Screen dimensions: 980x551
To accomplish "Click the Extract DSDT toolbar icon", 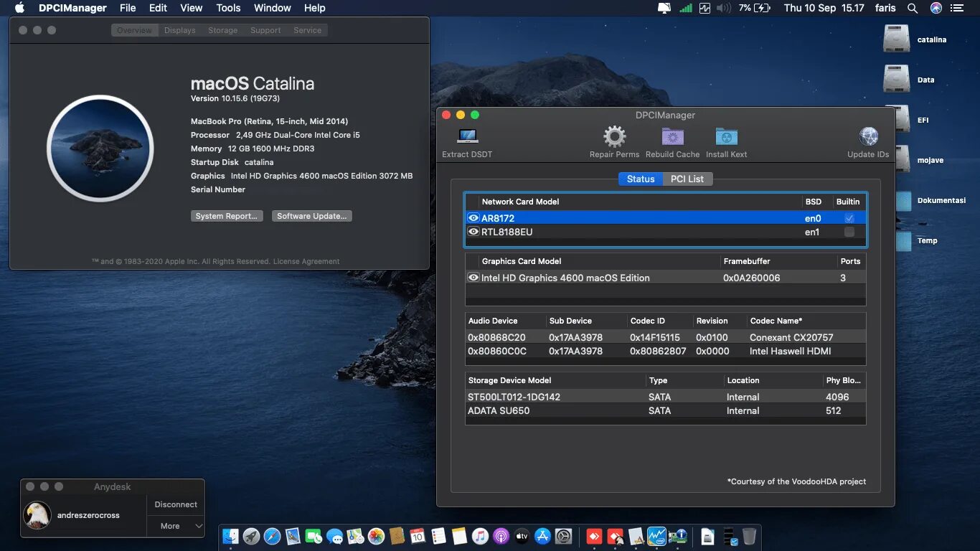I will [468, 136].
